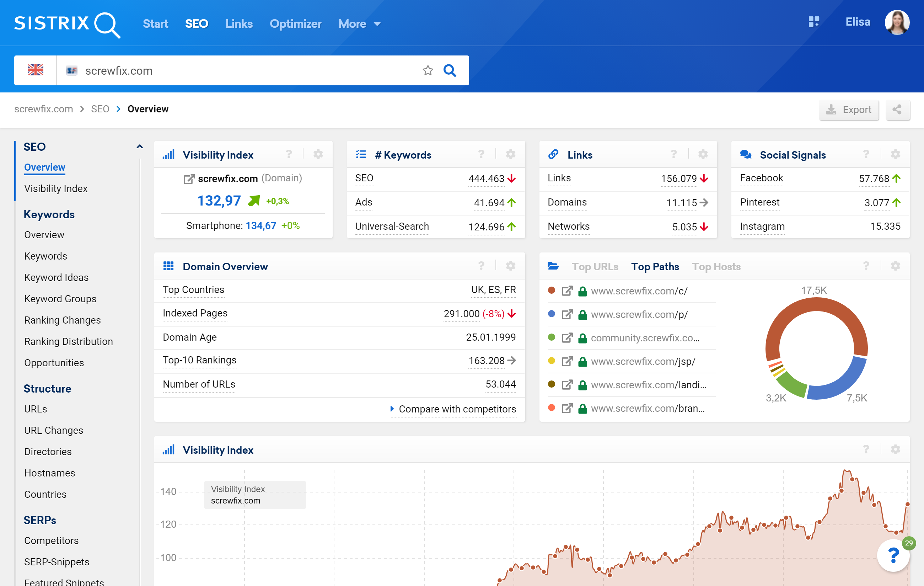
Task: Open external link icon for www.screwfix.com/c/
Action: [x=567, y=291]
